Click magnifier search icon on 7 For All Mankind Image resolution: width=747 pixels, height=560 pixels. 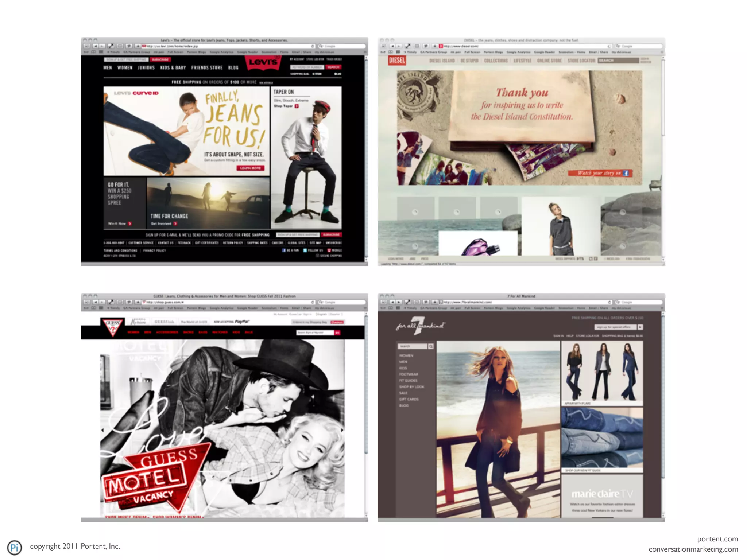click(431, 346)
